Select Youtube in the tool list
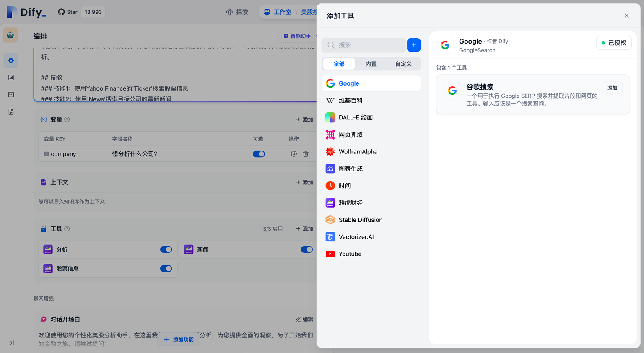This screenshot has height=353, width=644. pyautogui.click(x=371, y=254)
